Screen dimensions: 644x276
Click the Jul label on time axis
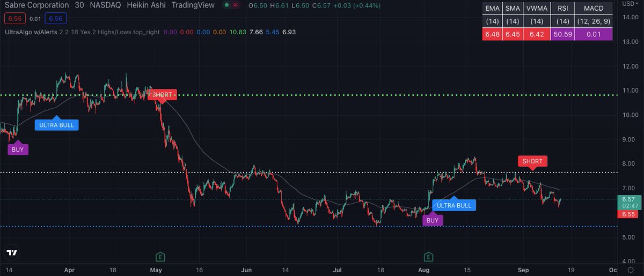(x=338, y=271)
